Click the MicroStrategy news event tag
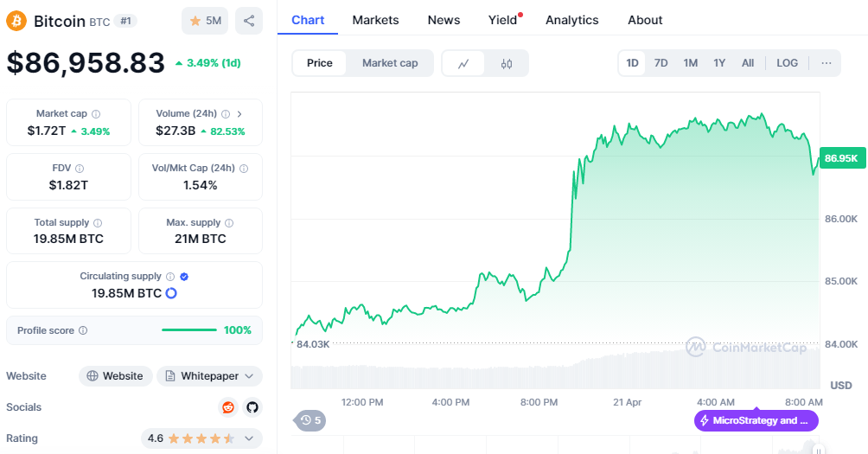The image size is (868, 454). tap(756, 421)
